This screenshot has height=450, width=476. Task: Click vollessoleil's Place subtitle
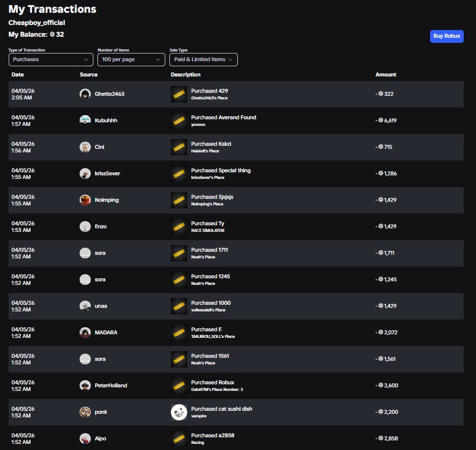pyautogui.click(x=208, y=310)
